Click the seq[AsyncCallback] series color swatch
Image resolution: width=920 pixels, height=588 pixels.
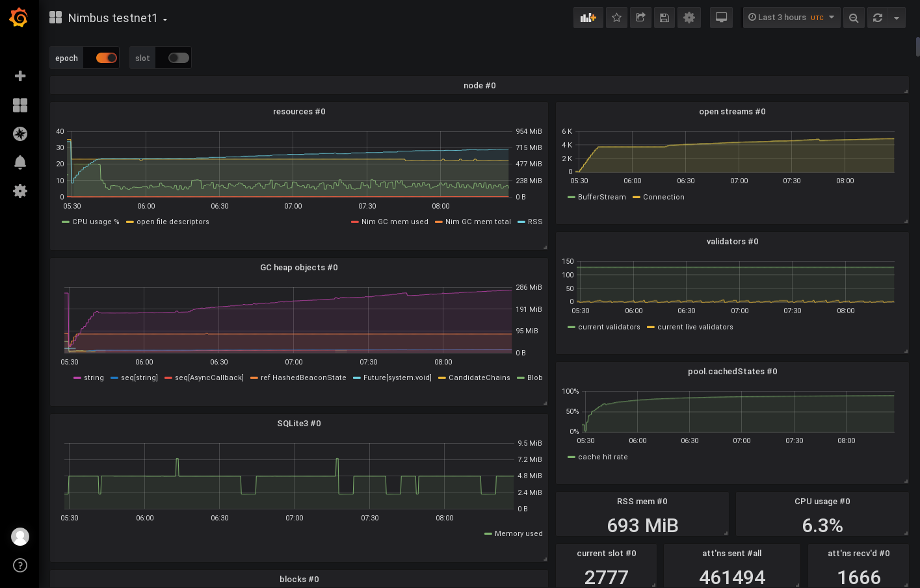coord(168,377)
